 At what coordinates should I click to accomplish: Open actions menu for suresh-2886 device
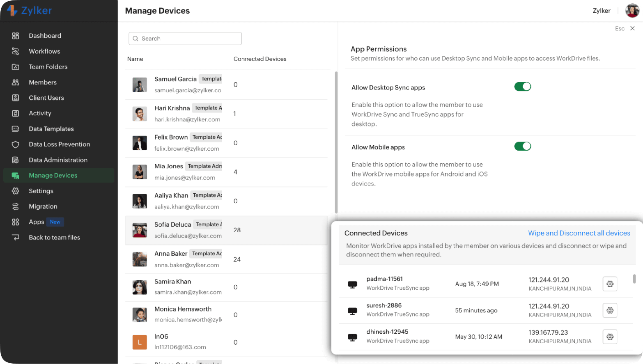pos(610,310)
